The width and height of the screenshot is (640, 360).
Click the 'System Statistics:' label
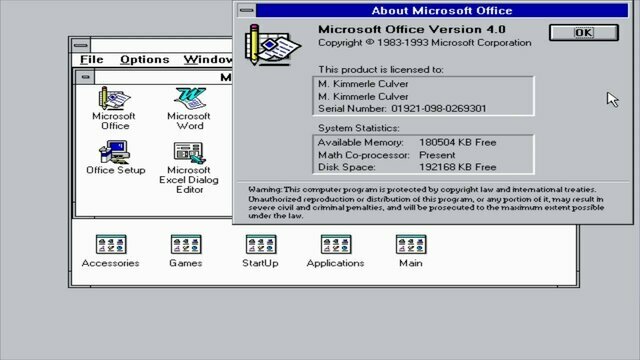pyautogui.click(x=358, y=128)
